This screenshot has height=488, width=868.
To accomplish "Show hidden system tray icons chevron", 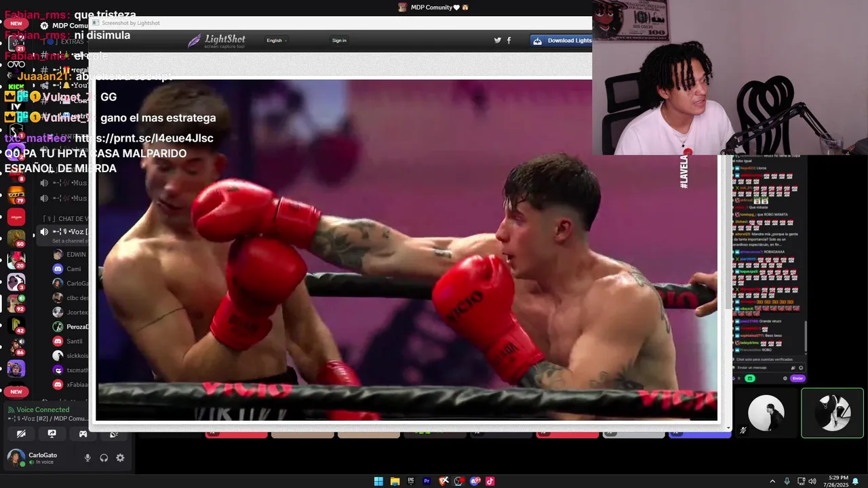I will point(772,481).
